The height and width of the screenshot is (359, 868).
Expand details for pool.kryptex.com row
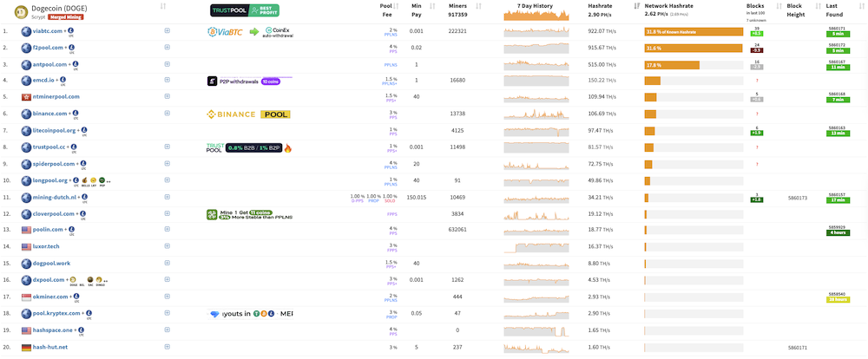click(x=167, y=314)
